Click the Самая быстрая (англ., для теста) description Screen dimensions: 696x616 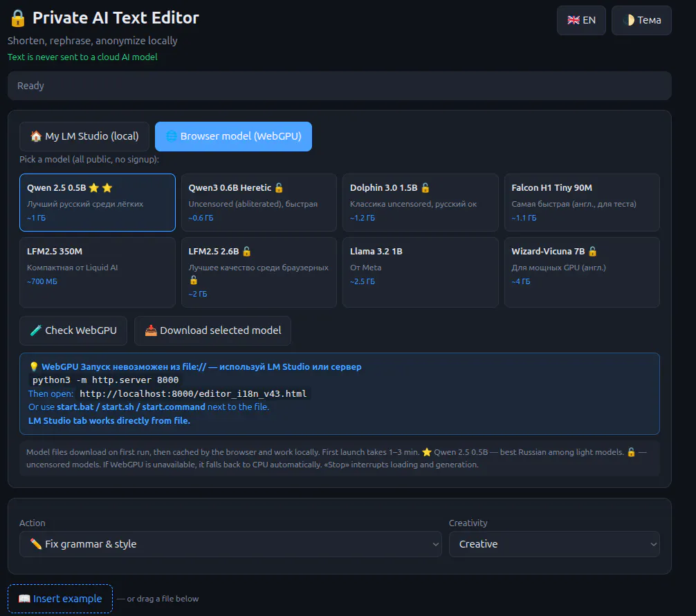574,204
